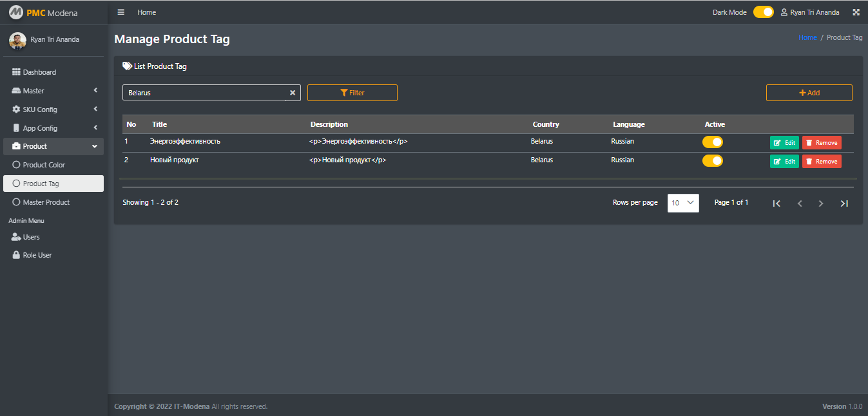Click the Home breadcrumb link

807,37
